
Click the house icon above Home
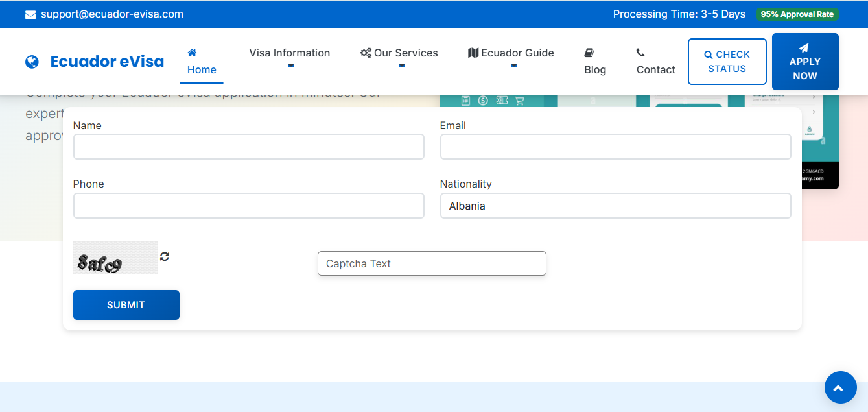coord(192,53)
